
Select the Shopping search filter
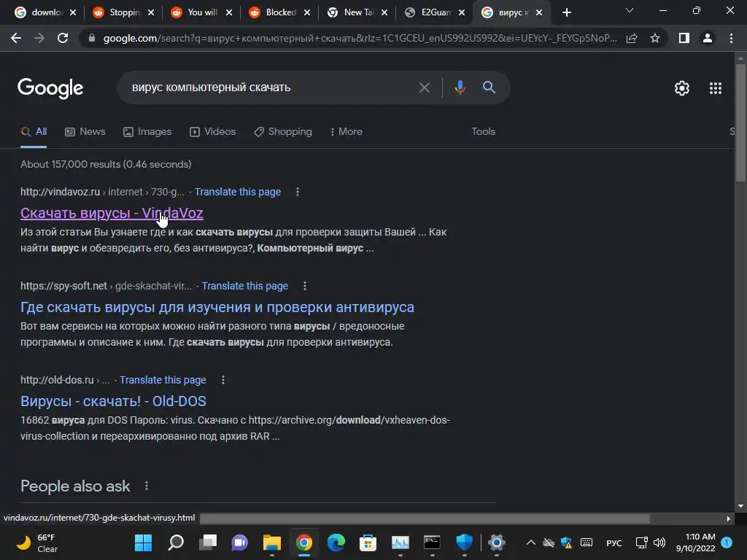tap(283, 132)
